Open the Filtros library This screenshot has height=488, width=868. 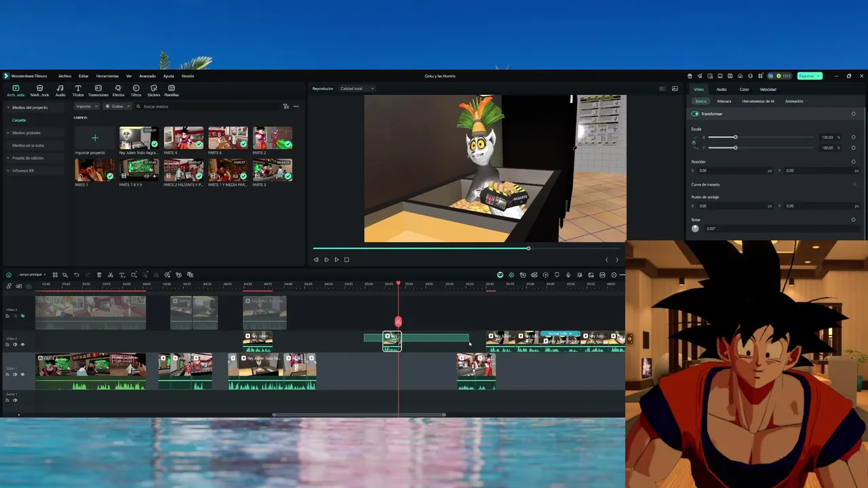point(136,90)
